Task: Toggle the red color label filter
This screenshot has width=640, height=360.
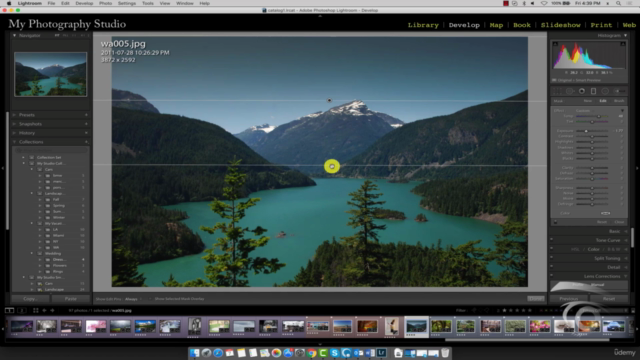Action: point(542,310)
